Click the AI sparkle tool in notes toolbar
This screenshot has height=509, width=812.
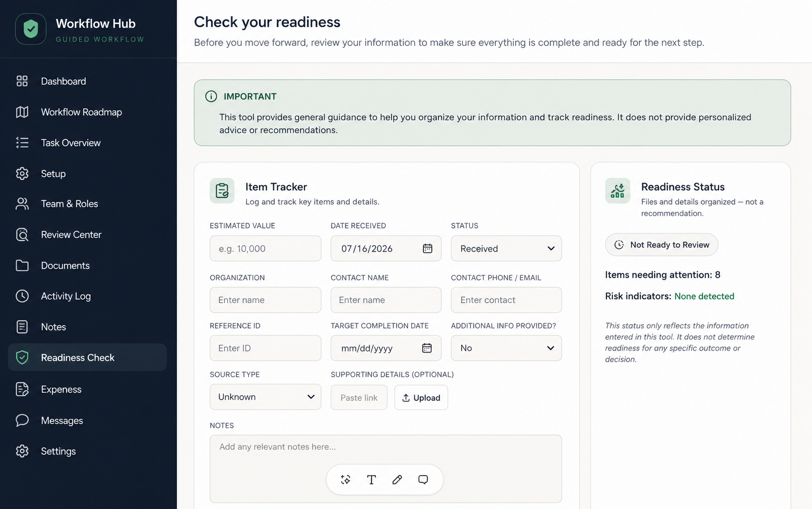click(346, 480)
